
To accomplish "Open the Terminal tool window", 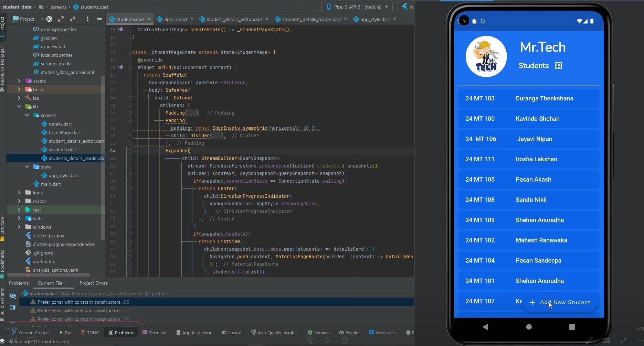I will point(154,333).
